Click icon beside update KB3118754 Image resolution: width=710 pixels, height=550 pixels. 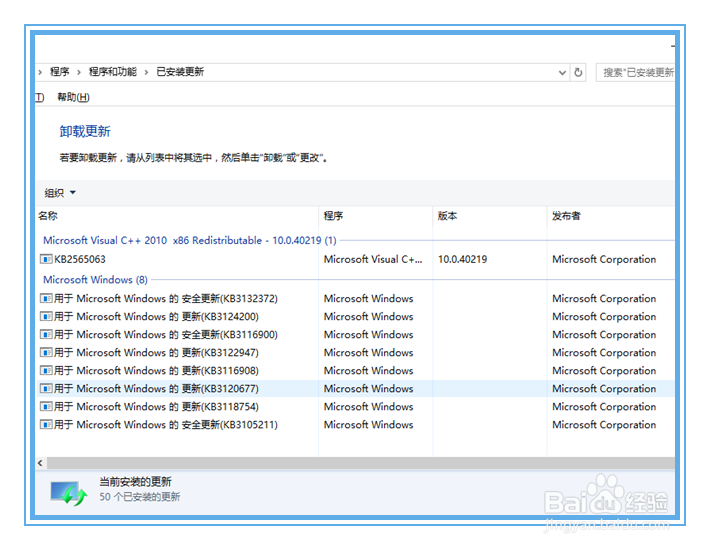tap(46, 407)
